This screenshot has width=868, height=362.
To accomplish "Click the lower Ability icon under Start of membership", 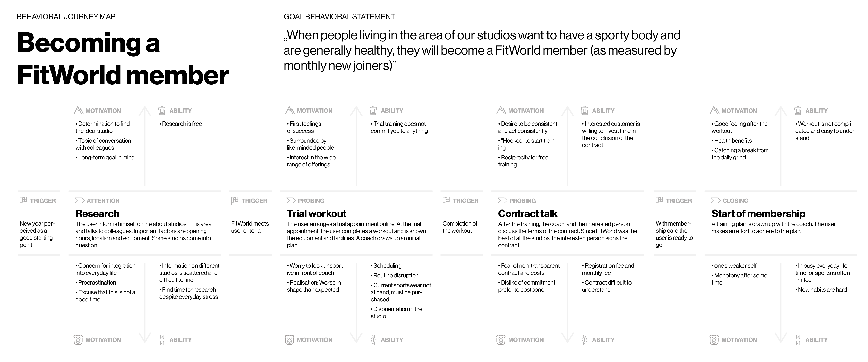I will tap(798, 340).
